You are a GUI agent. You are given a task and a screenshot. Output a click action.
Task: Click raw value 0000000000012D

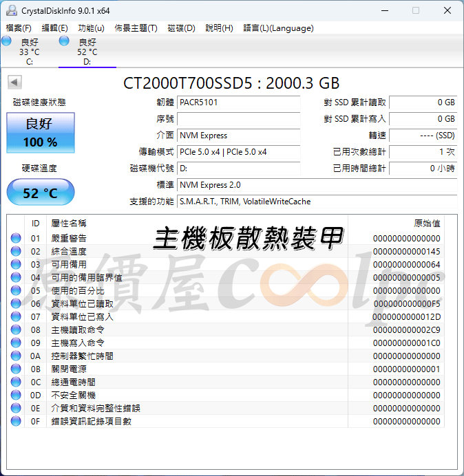pos(407,316)
